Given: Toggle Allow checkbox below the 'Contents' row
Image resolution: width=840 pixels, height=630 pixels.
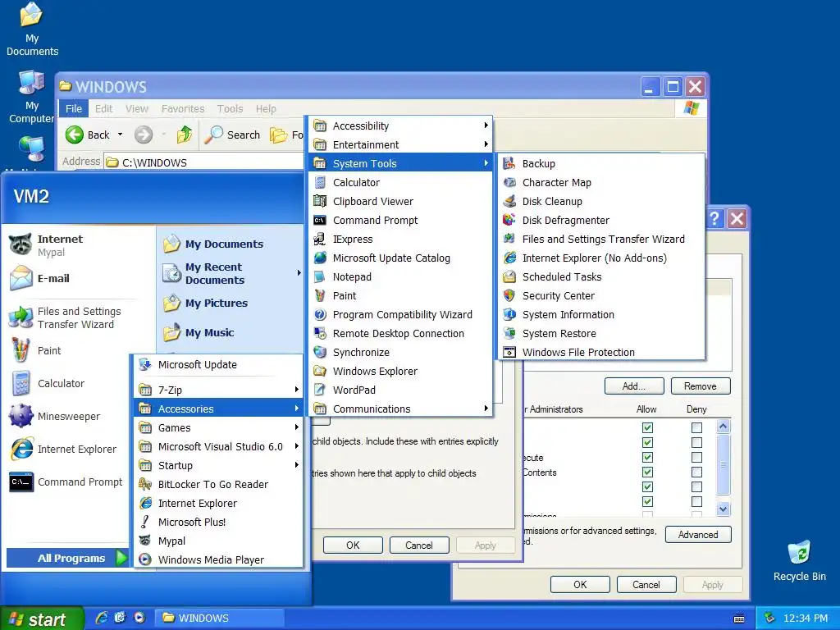Looking at the screenshot, I should click(647, 486).
